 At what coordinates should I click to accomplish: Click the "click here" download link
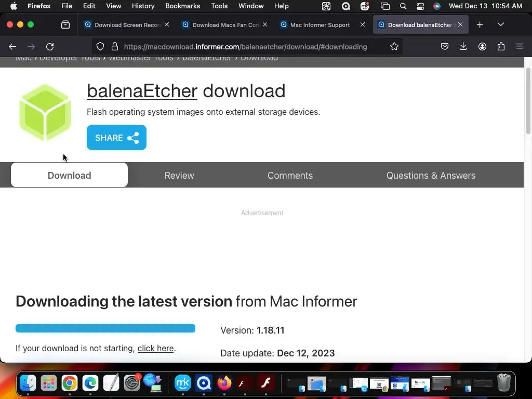pos(155,349)
